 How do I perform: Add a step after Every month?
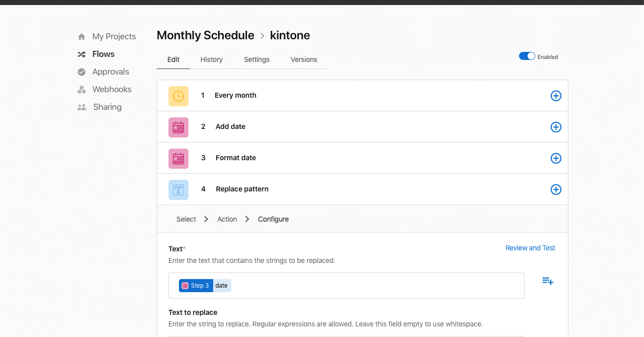point(556,96)
